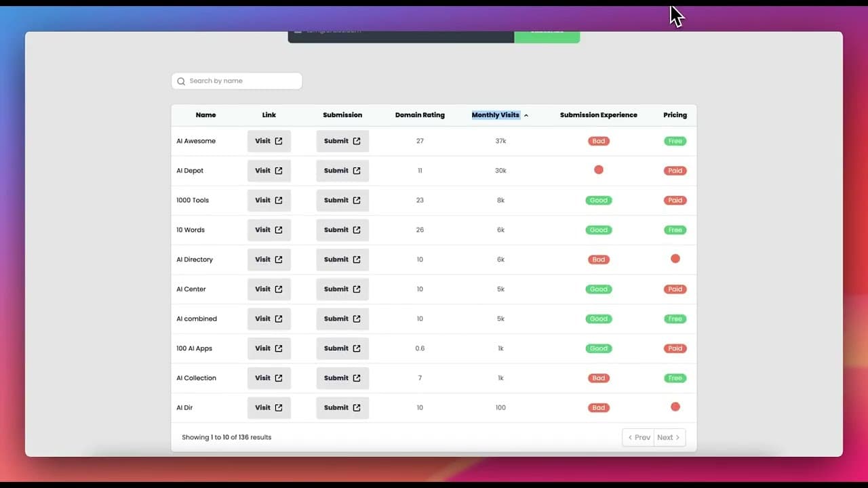The width and height of the screenshot is (868, 488).
Task: Click the external link icon in AI Depot's Submit button
Action: click(357, 171)
